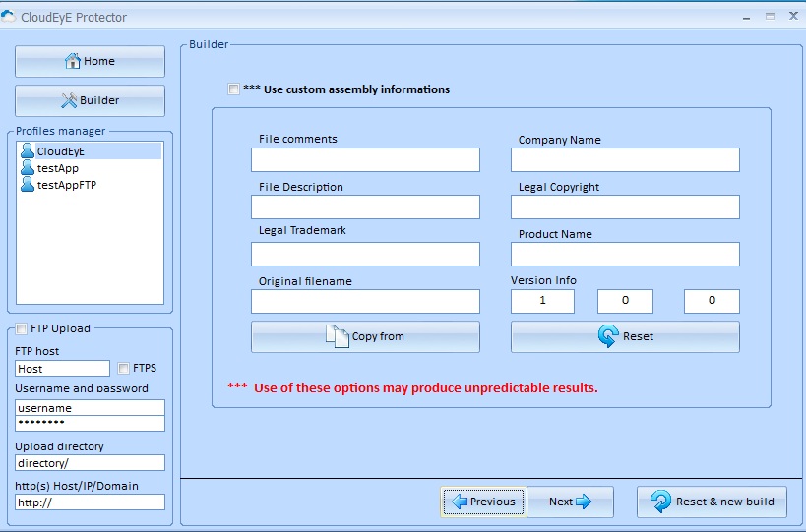Click the Profiles manager group label
The image size is (806, 532).
[x=60, y=131]
